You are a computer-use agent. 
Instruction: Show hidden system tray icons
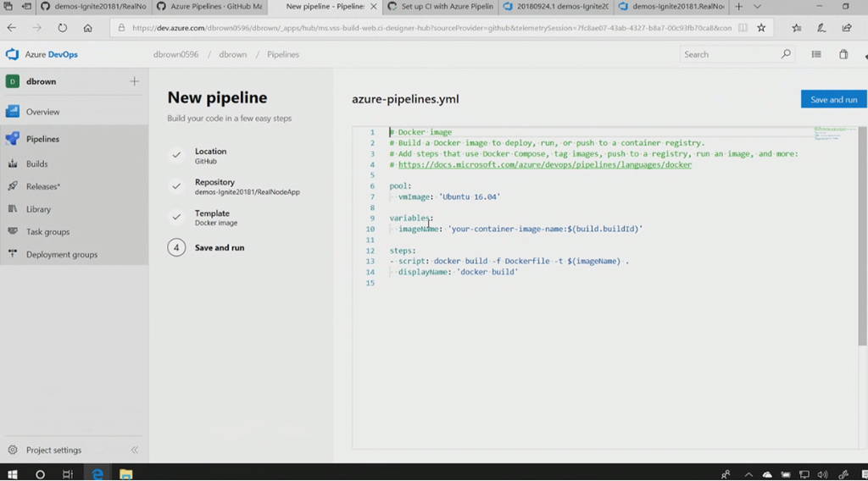(x=747, y=474)
